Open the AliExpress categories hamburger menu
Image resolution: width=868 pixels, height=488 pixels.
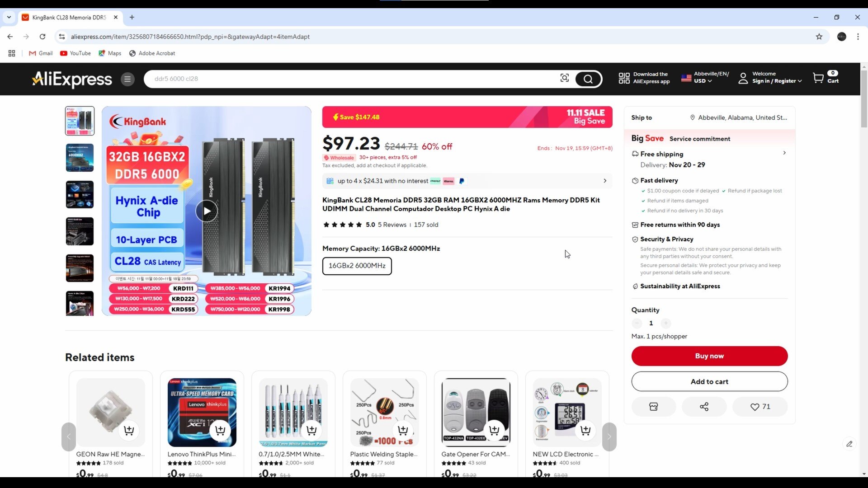point(127,79)
